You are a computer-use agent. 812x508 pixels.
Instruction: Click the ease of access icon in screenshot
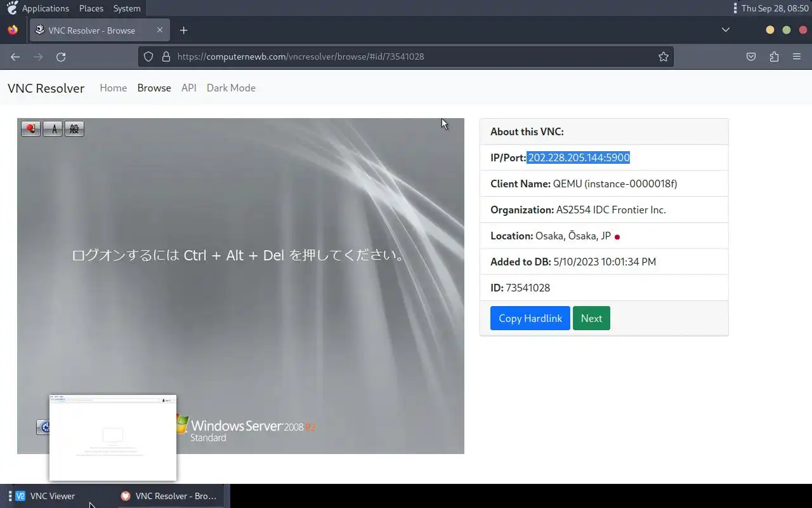tap(43, 427)
